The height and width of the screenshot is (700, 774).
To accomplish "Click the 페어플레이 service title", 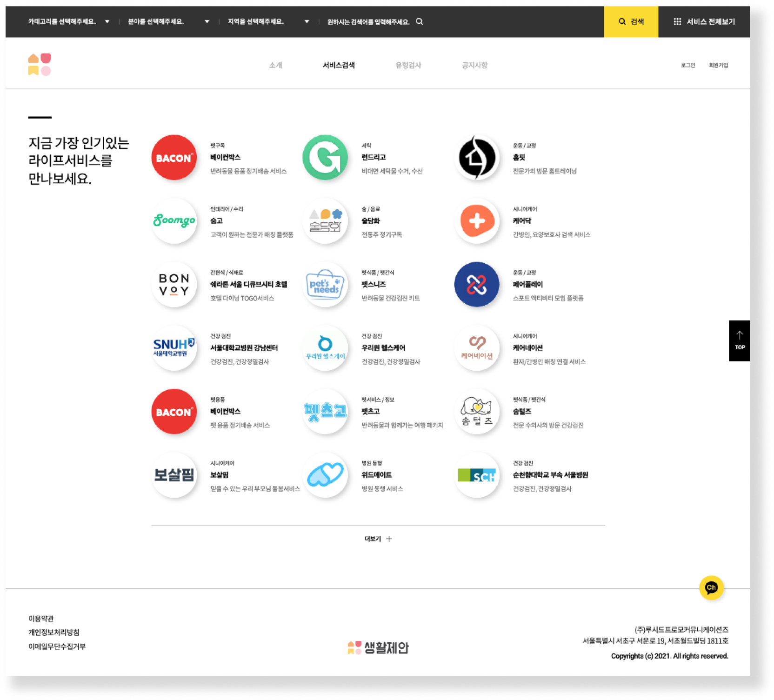I will (x=527, y=284).
